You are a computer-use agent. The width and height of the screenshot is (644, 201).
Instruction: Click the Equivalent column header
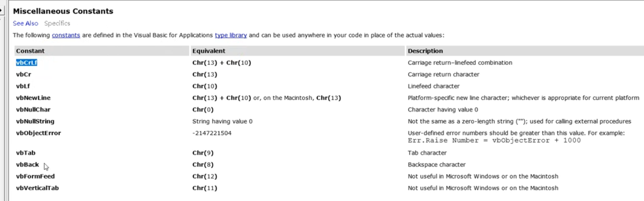click(x=209, y=51)
